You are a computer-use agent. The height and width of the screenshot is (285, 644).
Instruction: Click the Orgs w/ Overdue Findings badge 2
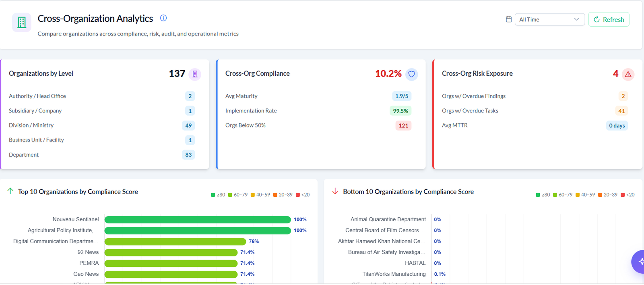(x=623, y=96)
